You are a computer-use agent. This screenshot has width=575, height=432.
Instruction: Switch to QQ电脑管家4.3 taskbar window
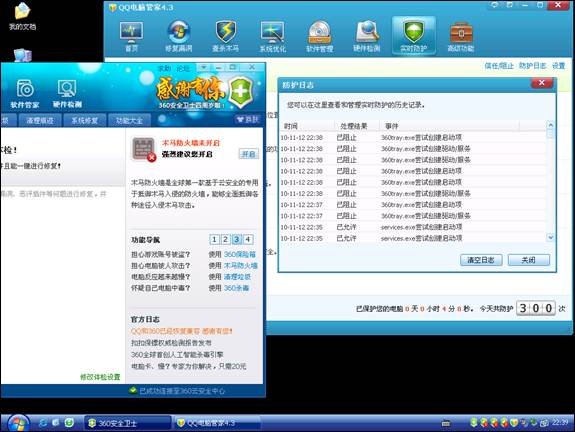click(217, 423)
